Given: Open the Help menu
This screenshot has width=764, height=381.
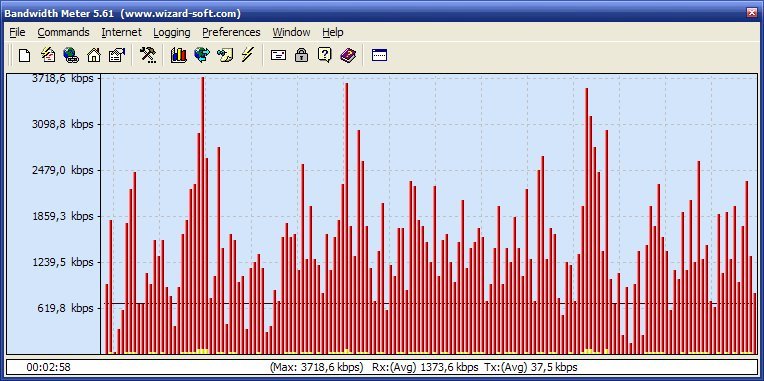Looking at the screenshot, I should click(333, 32).
